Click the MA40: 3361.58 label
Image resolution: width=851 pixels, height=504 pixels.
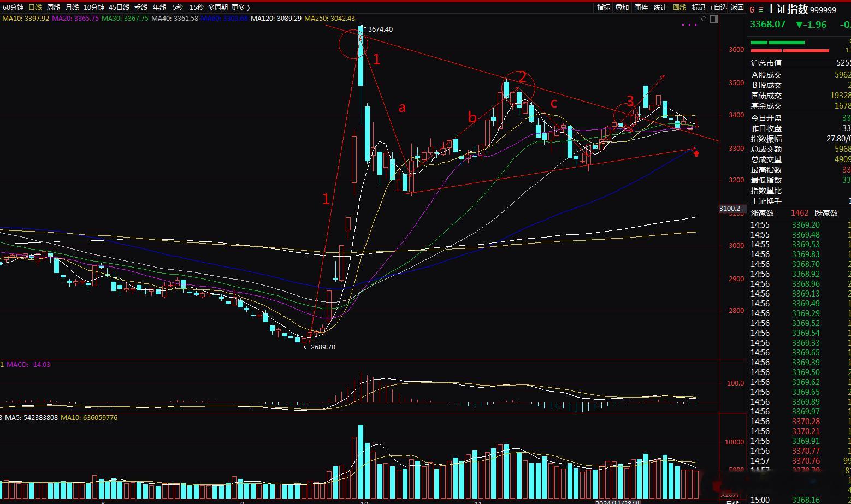(175, 19)
